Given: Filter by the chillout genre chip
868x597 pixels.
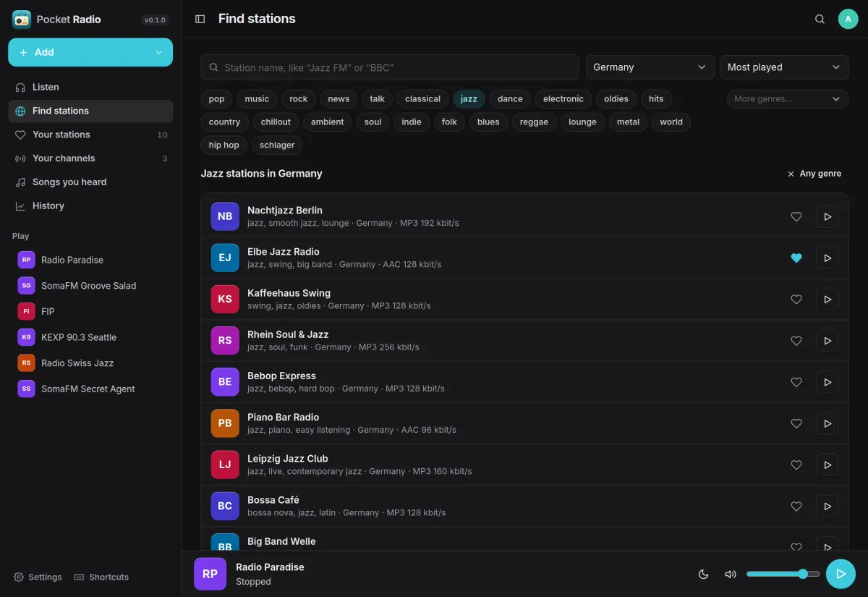Looking at the screenshot, I should 276,122.
